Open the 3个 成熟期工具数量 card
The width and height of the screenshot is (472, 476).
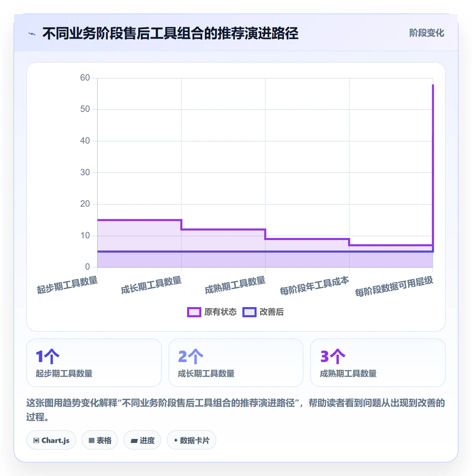(x=378, y=363)
